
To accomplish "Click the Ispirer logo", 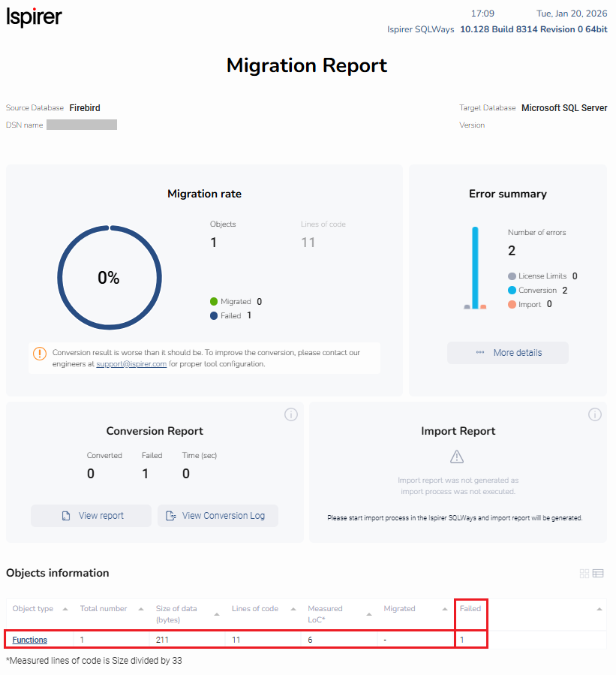I will pos(35,17).
